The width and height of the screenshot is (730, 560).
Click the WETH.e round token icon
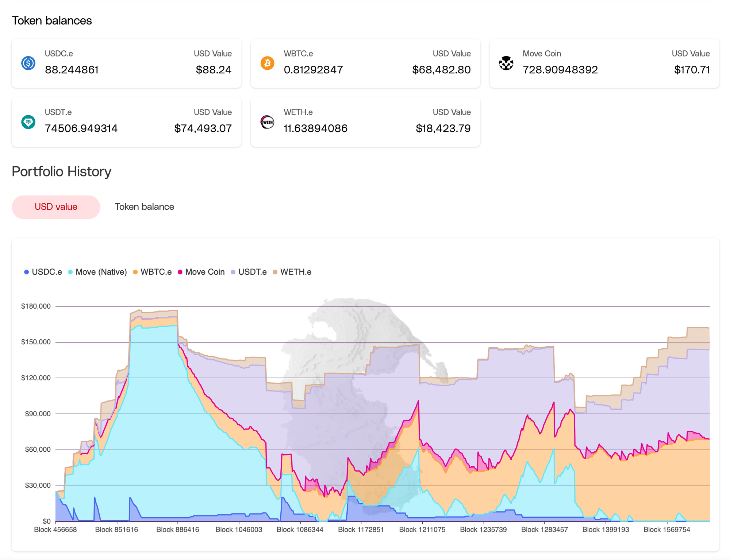pos(267,122)
